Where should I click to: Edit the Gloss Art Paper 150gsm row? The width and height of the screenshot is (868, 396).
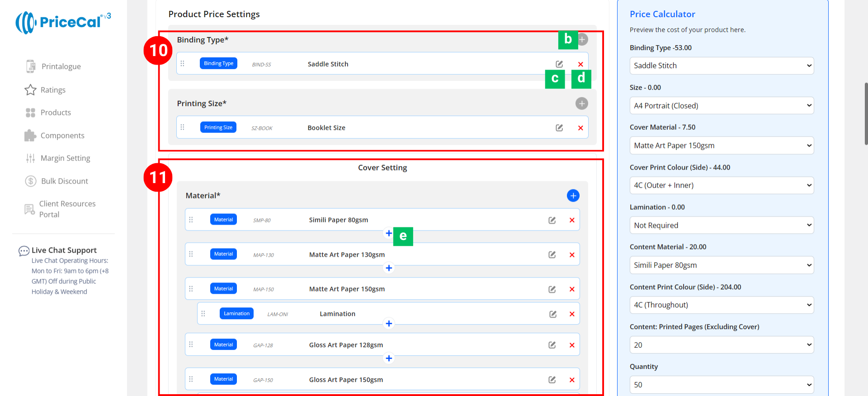pos(552,380)
